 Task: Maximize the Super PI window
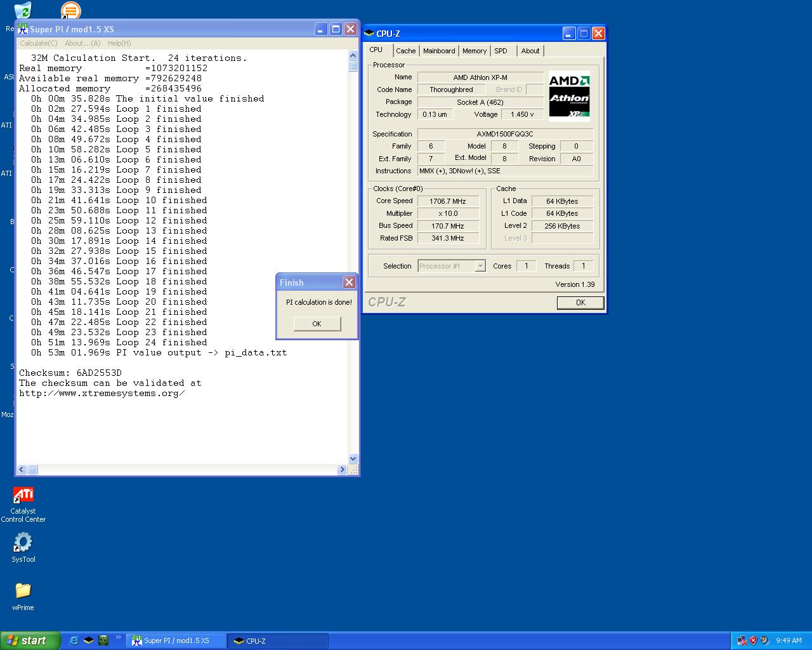336,29
